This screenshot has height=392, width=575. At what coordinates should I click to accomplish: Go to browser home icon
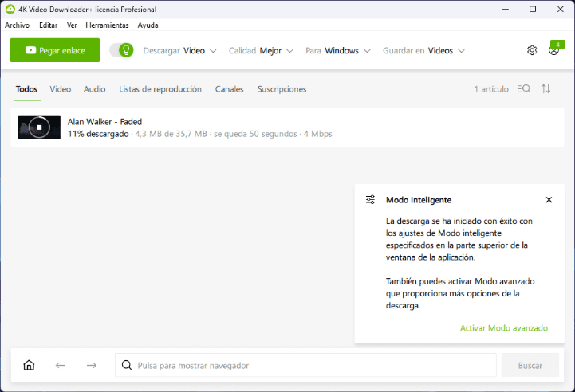point(29,365)
